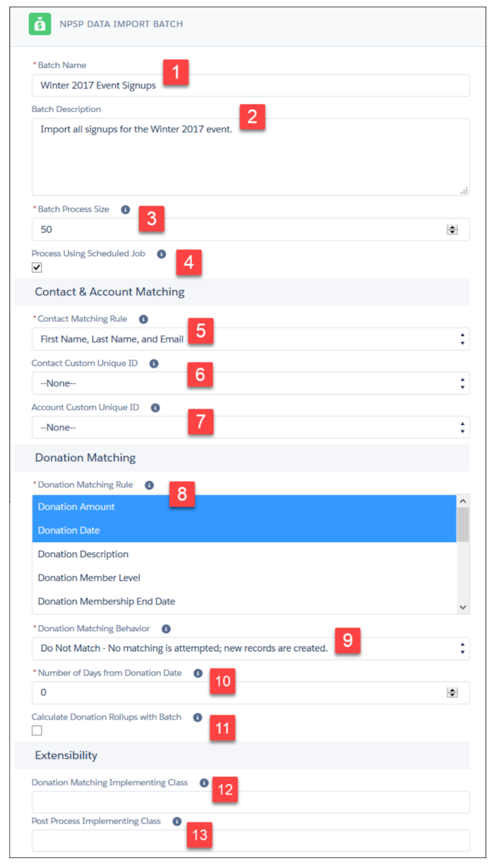The width and height of the screenshot is (496, 868).
Task: Select Donation Member Level in the list
Action: (x=244, y=578)
